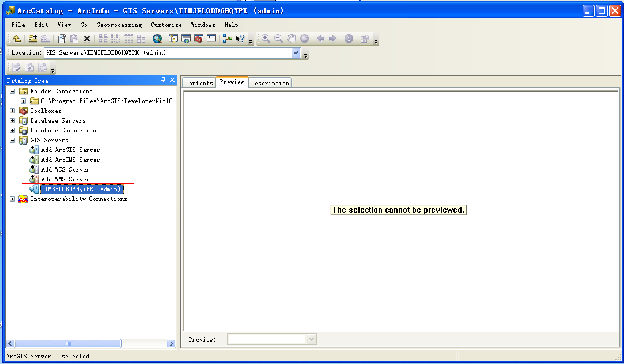Select Add WCS Server in the tree

pos(65,169)
